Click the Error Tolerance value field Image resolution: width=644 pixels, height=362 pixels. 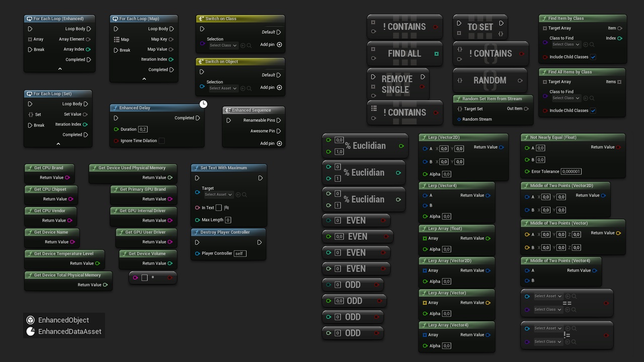tap(571, 171)
